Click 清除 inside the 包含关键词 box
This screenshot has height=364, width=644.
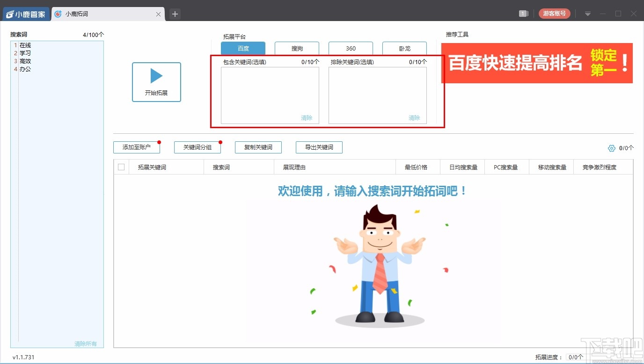[x=307, y=117]
